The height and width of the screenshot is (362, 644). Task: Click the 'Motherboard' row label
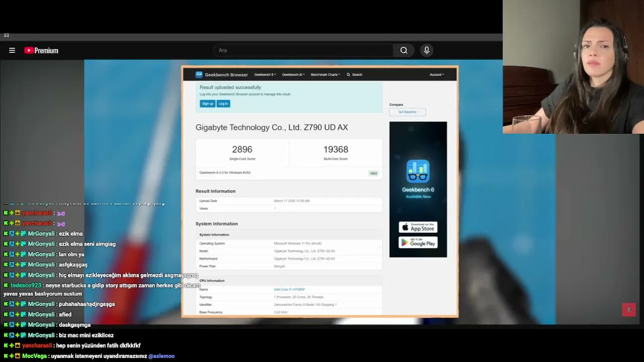click(x=208, y=258)
